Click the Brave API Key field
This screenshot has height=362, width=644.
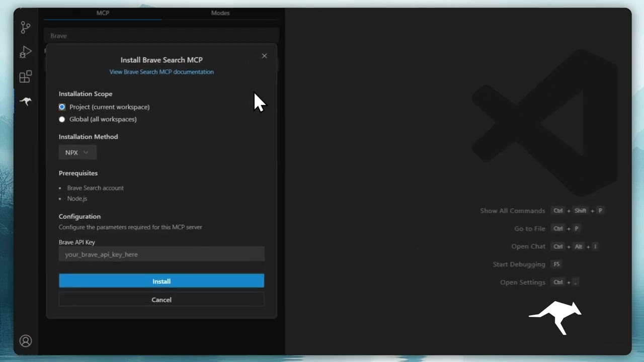(x=162, y=254)
